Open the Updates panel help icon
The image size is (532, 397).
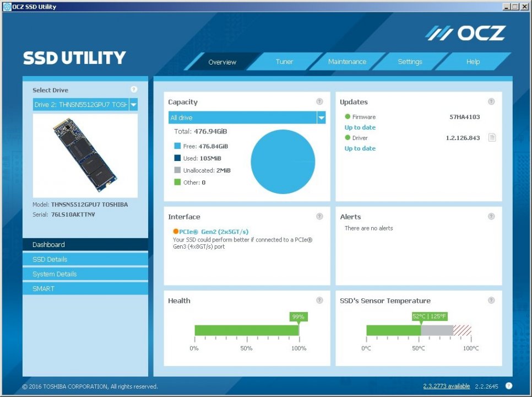click(x=491, y=101)
